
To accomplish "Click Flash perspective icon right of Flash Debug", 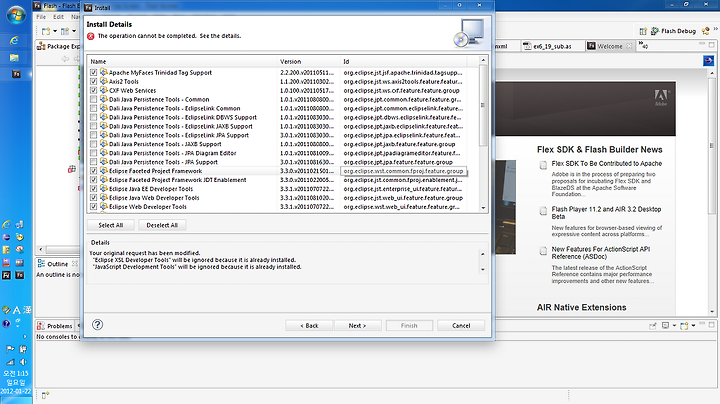I will [x=705, y=31].
